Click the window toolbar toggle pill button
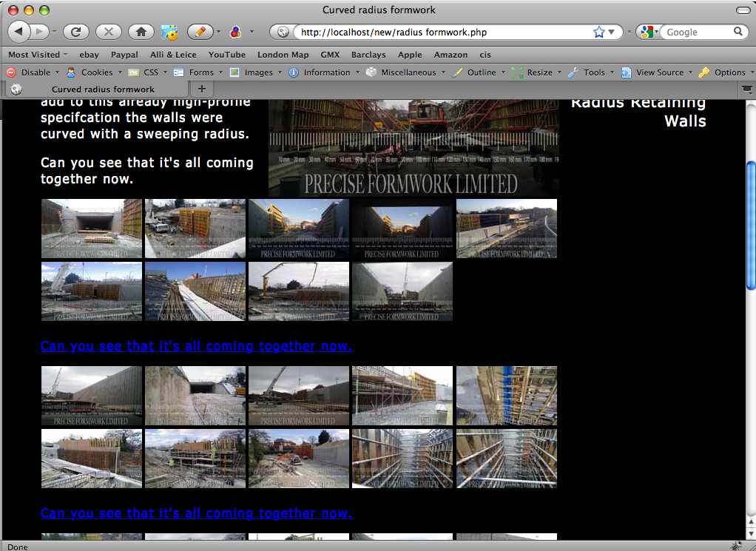 (x=743, y=10)
